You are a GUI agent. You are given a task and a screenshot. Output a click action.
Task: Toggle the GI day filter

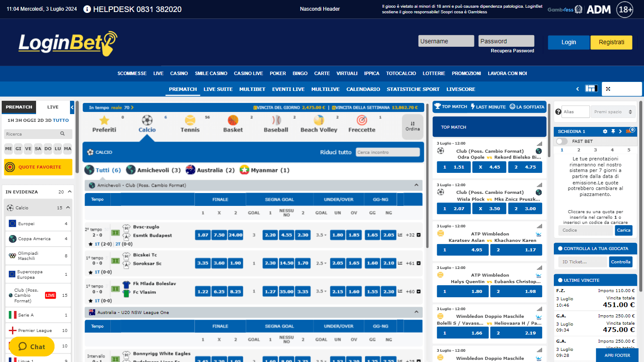tap(18, 148)
